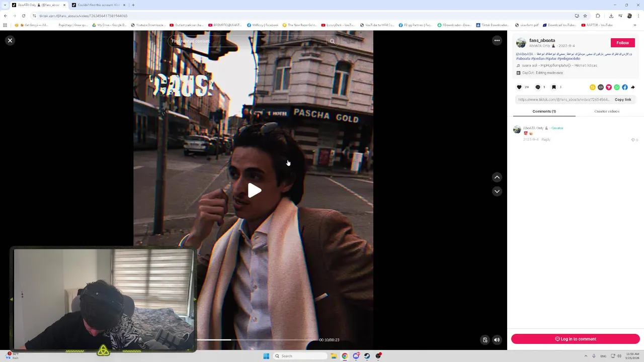This screenshot has width=644, height=362.
Task: Switch to the AboATA Only browser tab
Action: coord(38,5)
